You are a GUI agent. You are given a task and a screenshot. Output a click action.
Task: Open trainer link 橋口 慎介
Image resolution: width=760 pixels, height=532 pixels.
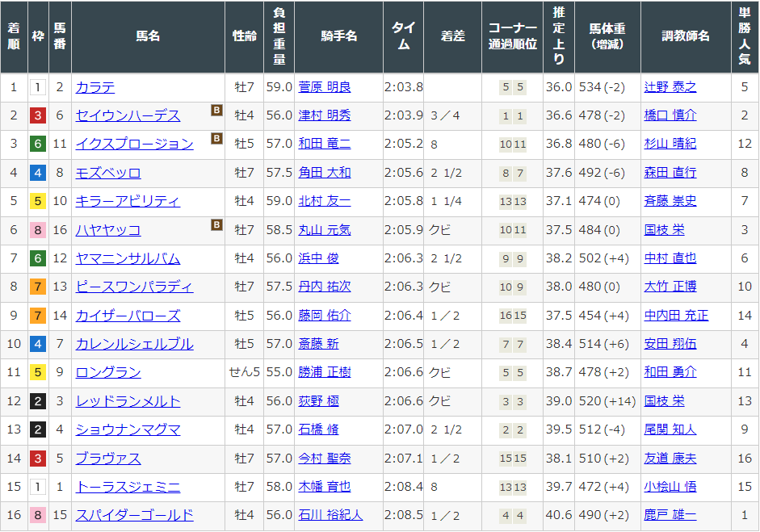point(670,115)
